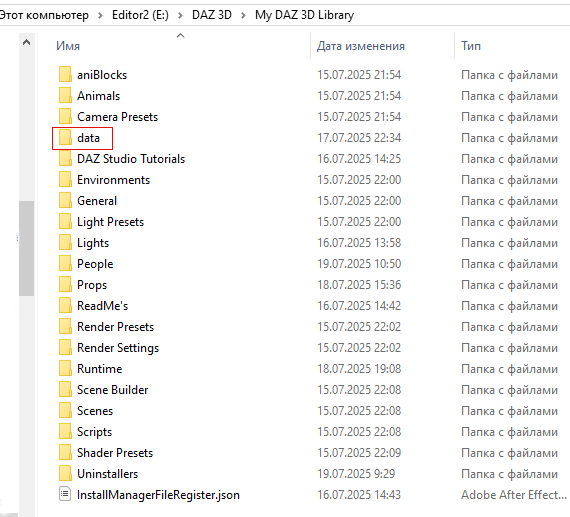Select the Scene Builder folder name
This screenshot has width=570, height=517.
coord(113,390)
